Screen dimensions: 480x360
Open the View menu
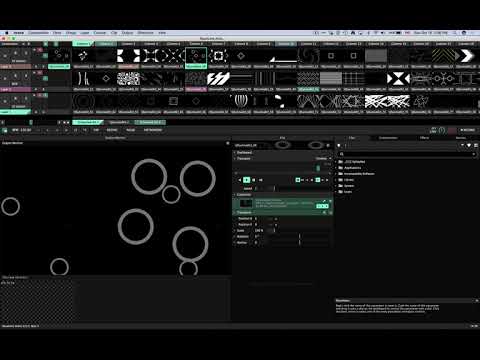[x=162, y=33]
